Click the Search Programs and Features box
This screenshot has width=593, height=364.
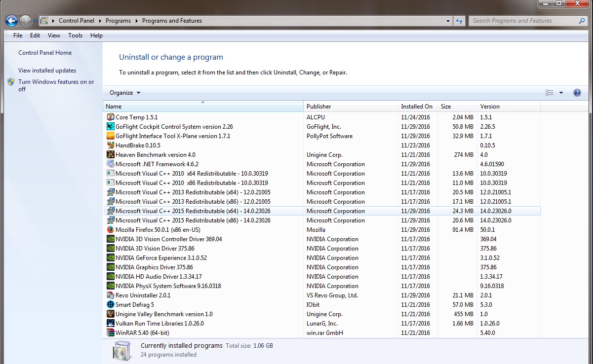pyautogui.click(x=523, y=21)
